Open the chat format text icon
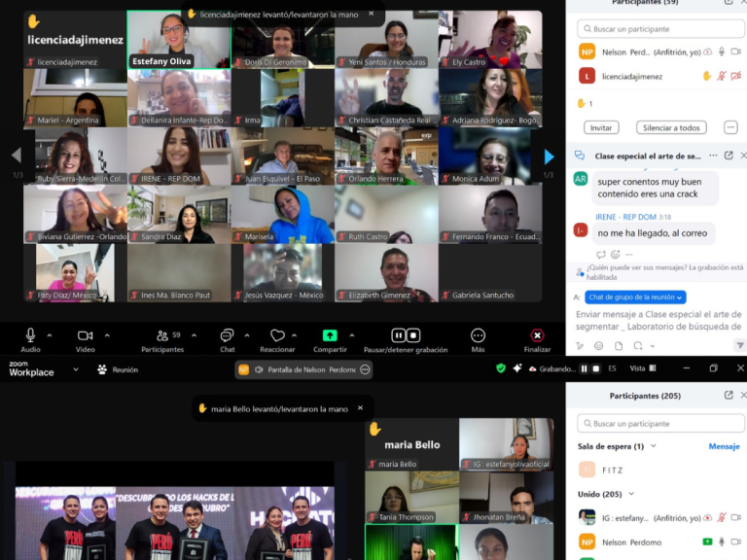The width and height of the screenshot is (747, 560). [x=580, y=346]
